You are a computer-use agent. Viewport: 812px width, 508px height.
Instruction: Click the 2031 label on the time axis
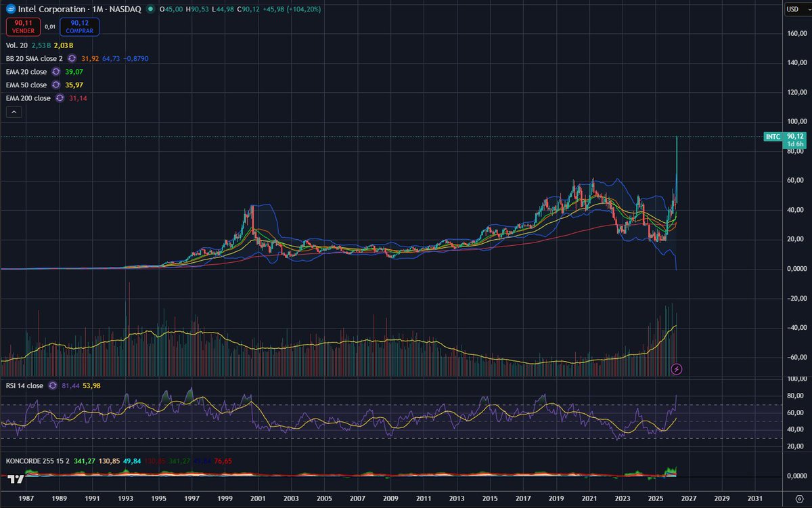tap(755, 498)
